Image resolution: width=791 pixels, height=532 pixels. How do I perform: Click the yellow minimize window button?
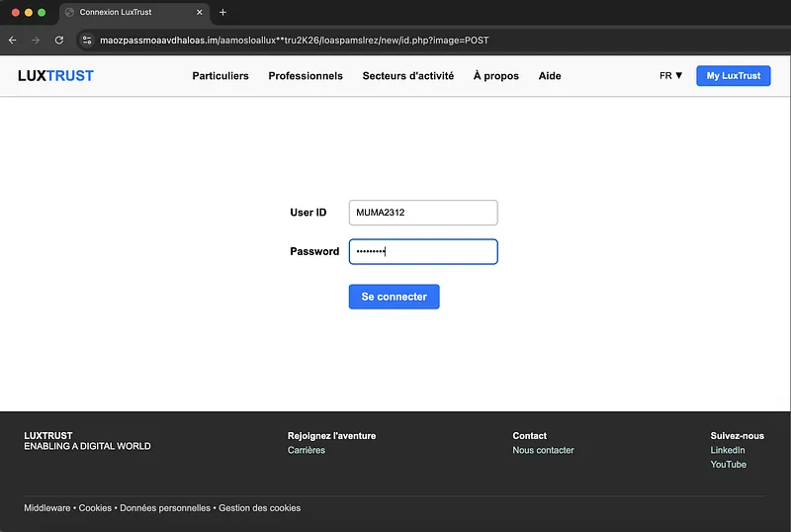point(29,12)
